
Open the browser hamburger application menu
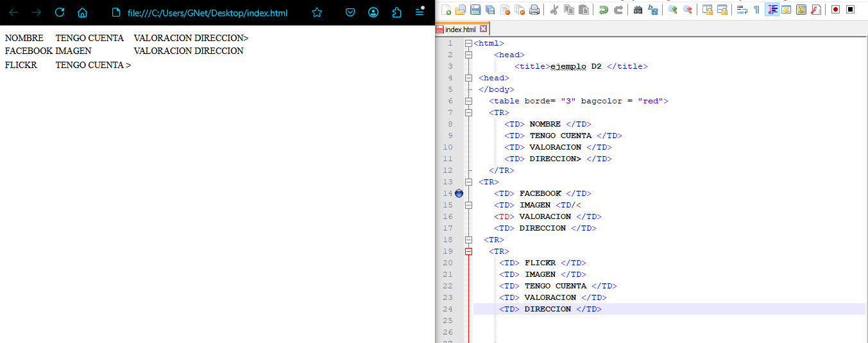point(420,13)
